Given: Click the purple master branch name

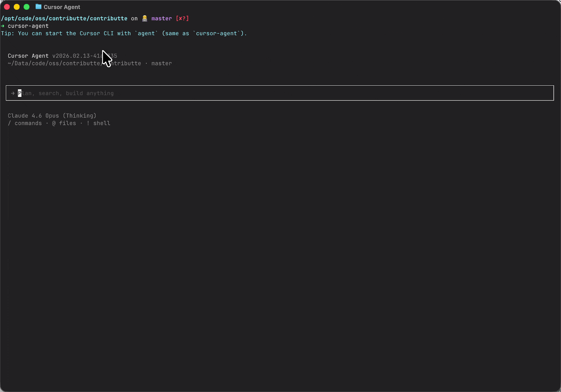Looking at the screenshot, I should [x=161, y=19].
